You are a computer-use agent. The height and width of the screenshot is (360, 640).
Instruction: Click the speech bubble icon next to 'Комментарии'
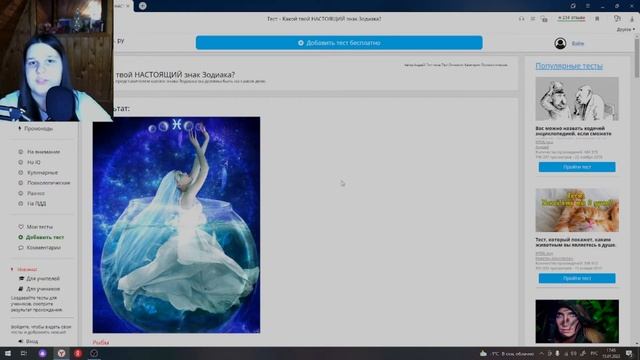pyautogui.click(x=21, y=248)
